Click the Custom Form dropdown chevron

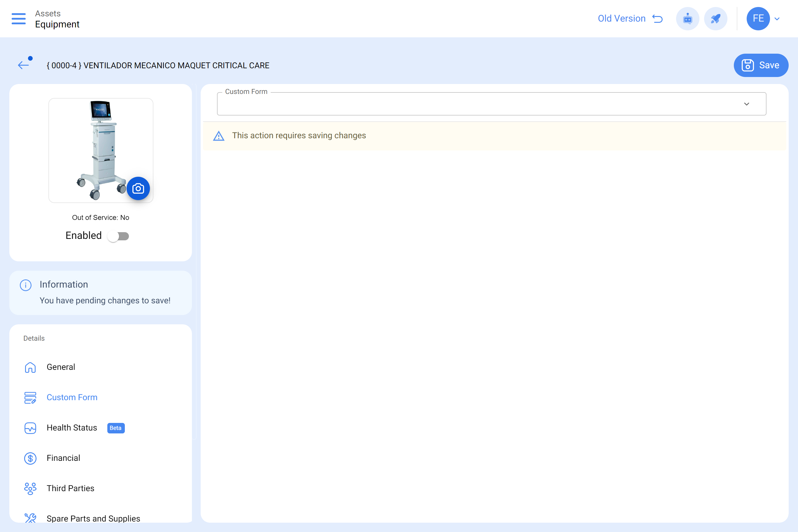coord(746,104)
